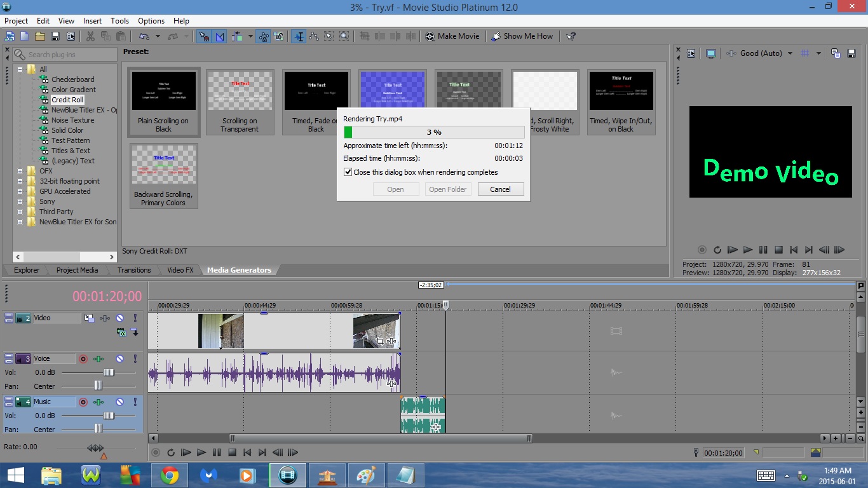Click the What's This help icon
868x488 pixels.
click(x=571, y=36)
